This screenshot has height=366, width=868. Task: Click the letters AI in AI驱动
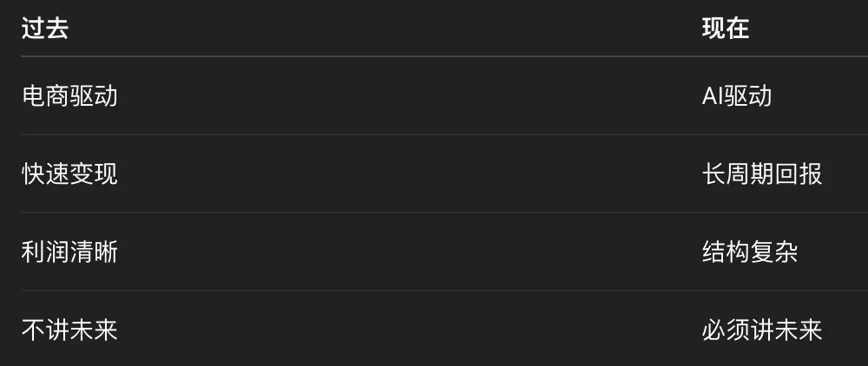[712, 95]
